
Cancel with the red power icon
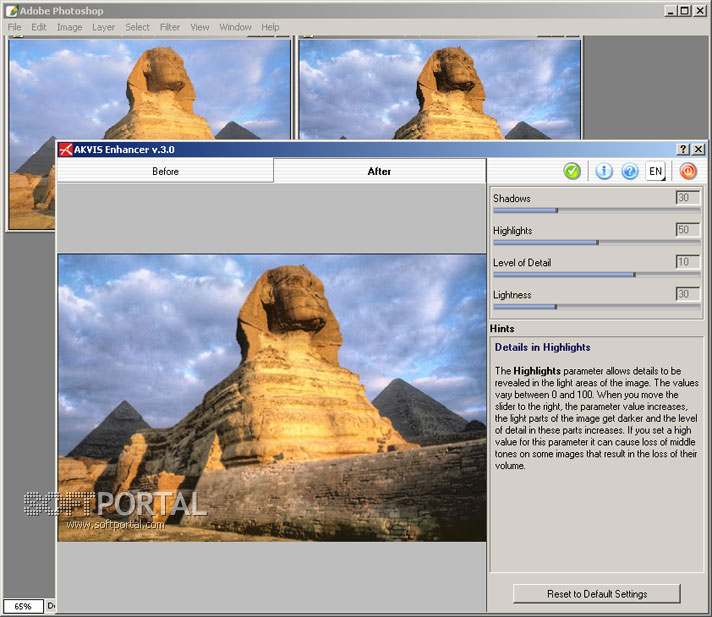coord(688,171)
